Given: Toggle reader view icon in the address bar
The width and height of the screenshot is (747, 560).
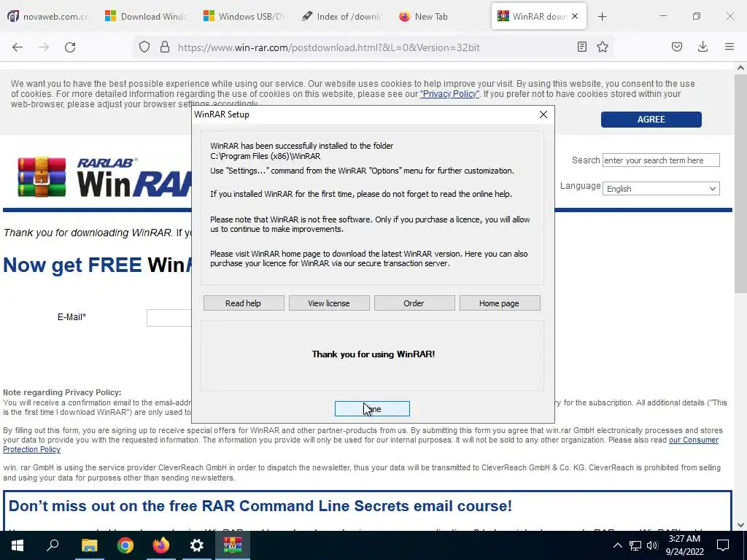Looking at the screenshot, I should 581,47.
